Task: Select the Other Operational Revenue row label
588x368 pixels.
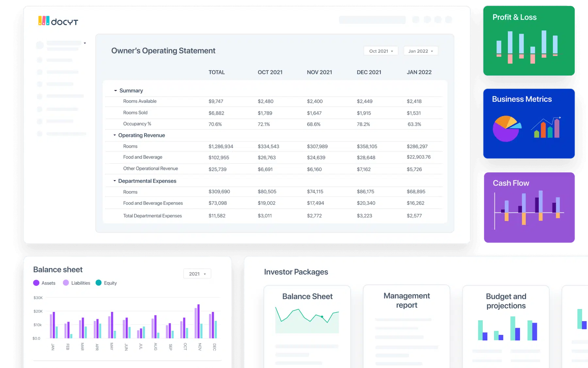Action: click(151, 169)
